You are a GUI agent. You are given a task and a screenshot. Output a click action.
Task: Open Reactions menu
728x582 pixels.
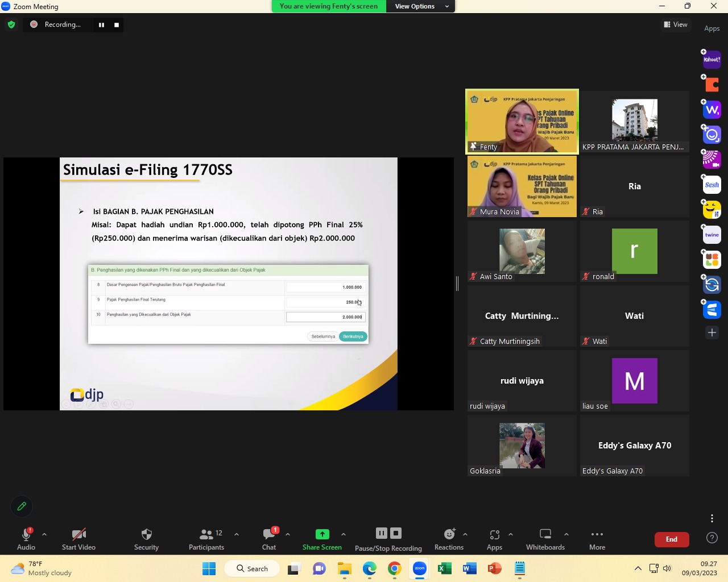tap(449, 539)
